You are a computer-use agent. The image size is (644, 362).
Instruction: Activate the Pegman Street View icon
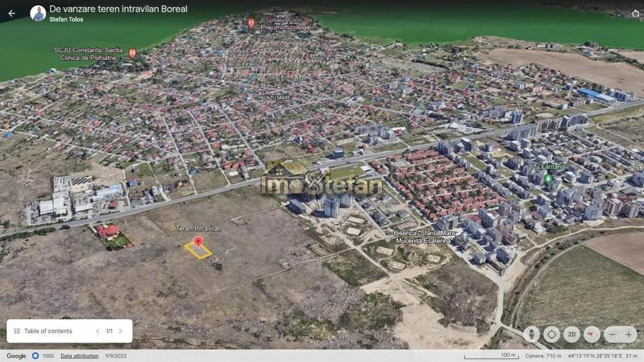531,335
